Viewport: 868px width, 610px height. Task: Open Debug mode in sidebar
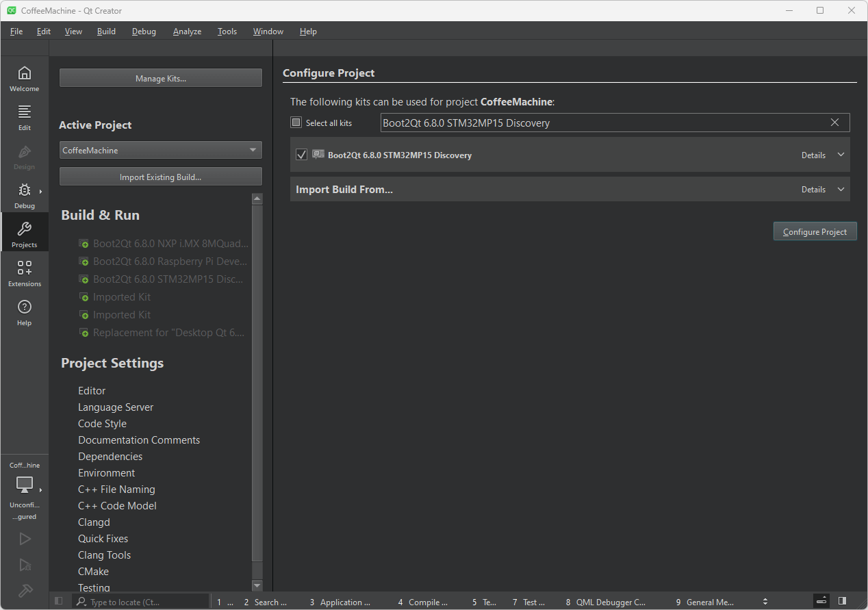[24, 195]
